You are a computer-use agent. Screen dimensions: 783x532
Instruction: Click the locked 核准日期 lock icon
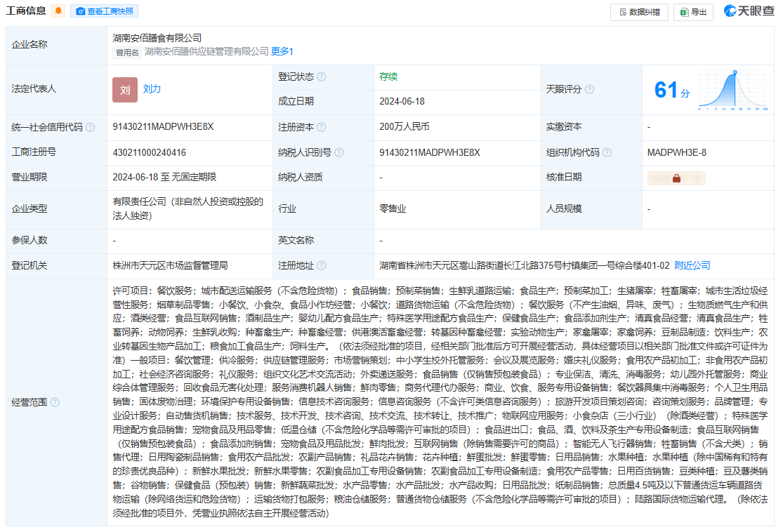click(x=677, y=178)
